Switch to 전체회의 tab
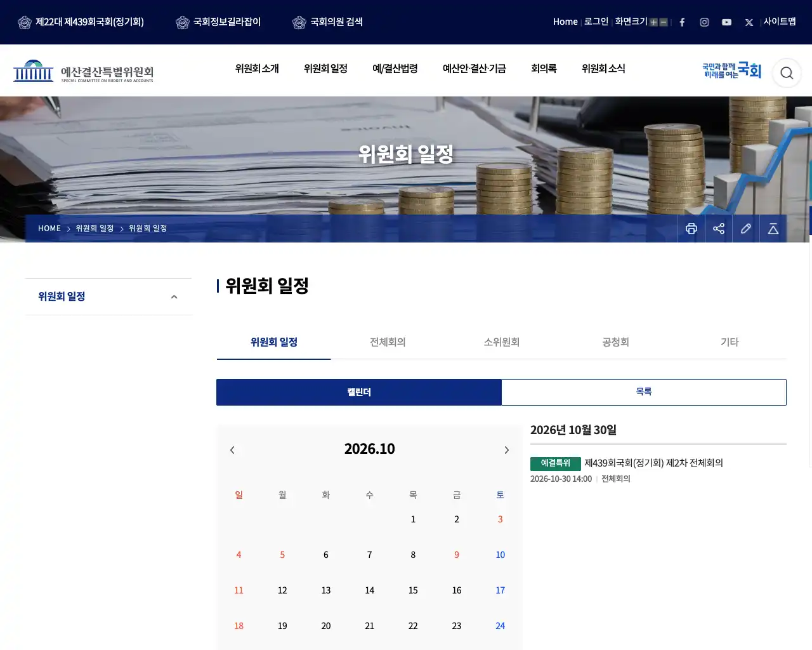 click(388, 342)
